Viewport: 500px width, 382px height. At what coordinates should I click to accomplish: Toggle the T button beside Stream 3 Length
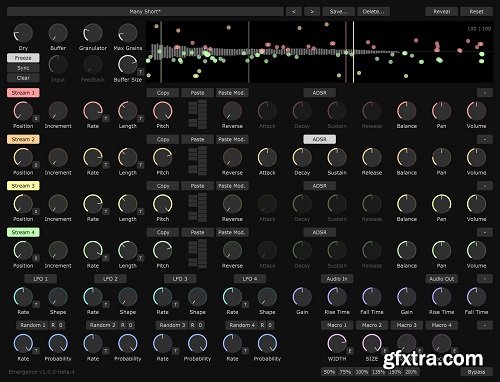pyautogui.click(x=140, y=211)
